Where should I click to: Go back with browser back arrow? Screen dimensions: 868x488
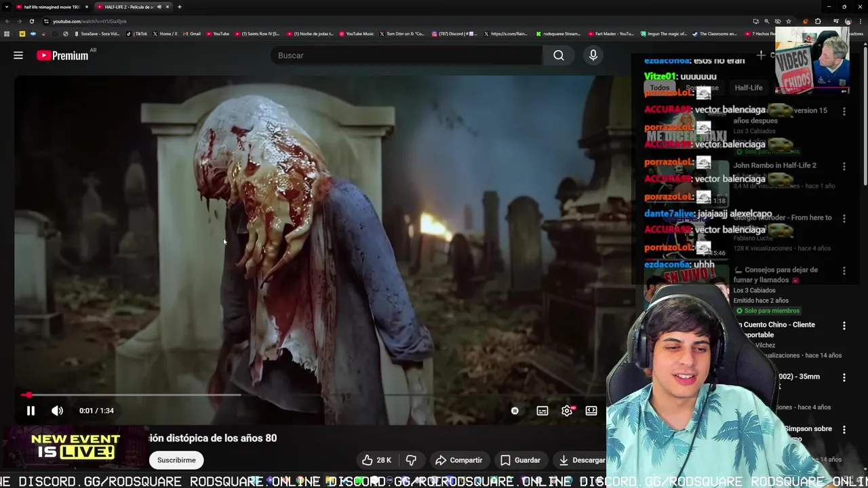pyautogui.click(x=7, y=21)
